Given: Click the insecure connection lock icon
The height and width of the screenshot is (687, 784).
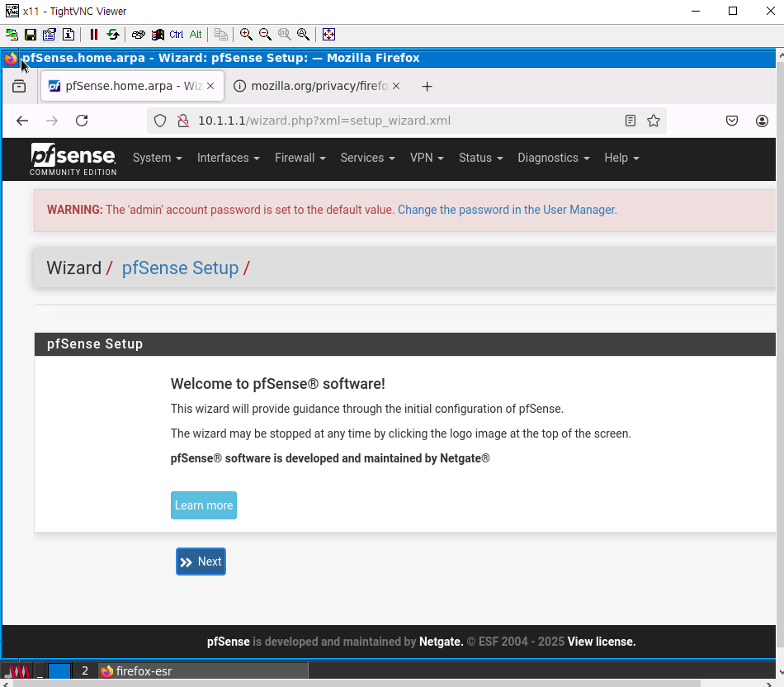Looking at the screenshot, I should pyautogui.click(x=183, y=121).
